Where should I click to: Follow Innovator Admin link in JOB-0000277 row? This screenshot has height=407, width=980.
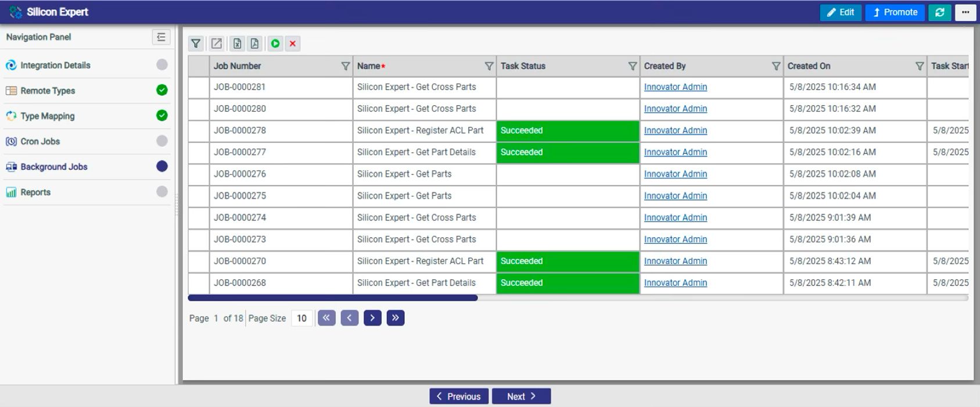pos(676,152)
